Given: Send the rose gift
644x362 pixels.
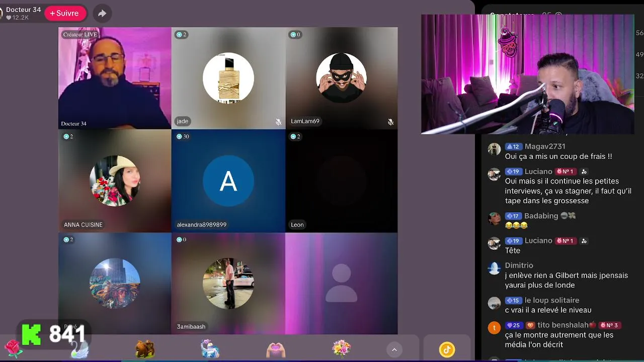Looking at the screenshot, I should (13, 348).
